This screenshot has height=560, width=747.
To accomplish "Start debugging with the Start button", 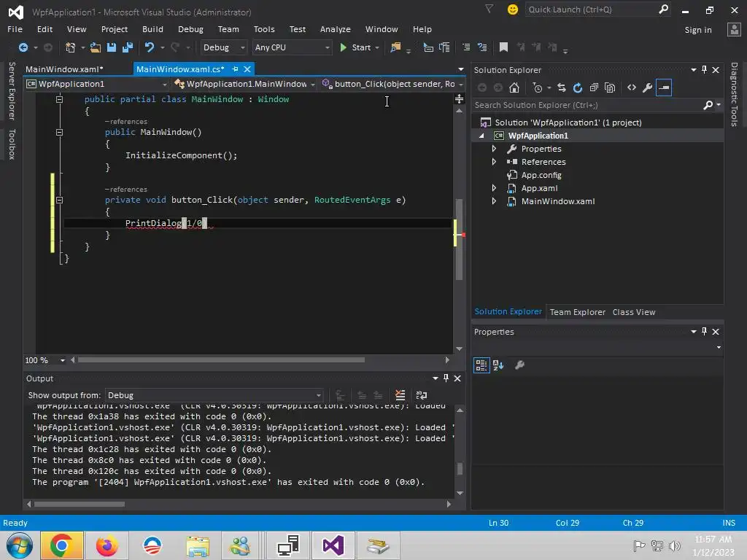I will 355,47.
